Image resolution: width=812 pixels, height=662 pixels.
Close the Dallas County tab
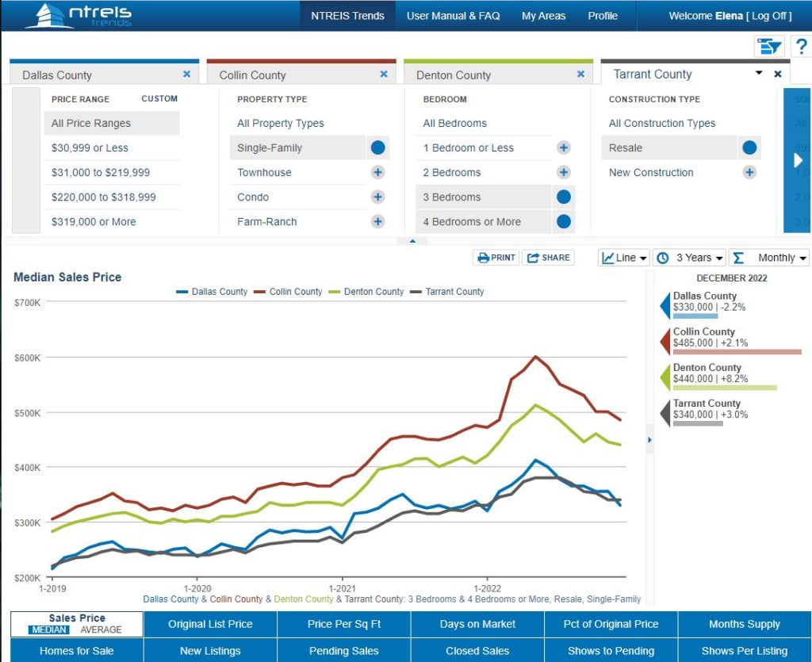187,75
